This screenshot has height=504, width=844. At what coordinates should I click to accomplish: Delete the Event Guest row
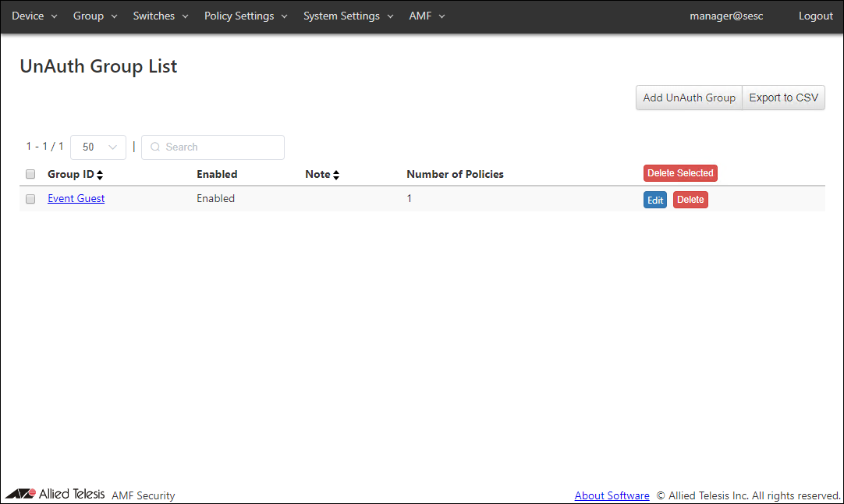pyautogui.click(x=690, y=201)
